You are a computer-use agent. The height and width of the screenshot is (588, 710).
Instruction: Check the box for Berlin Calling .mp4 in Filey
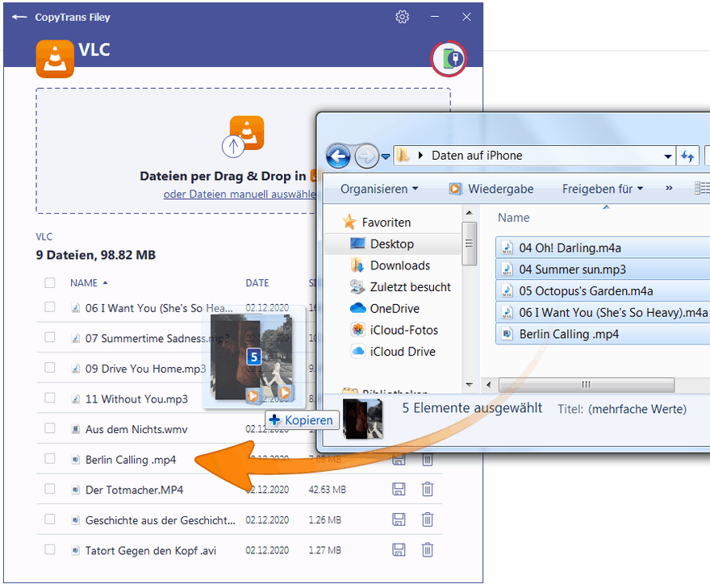click(x=50, y=458)
